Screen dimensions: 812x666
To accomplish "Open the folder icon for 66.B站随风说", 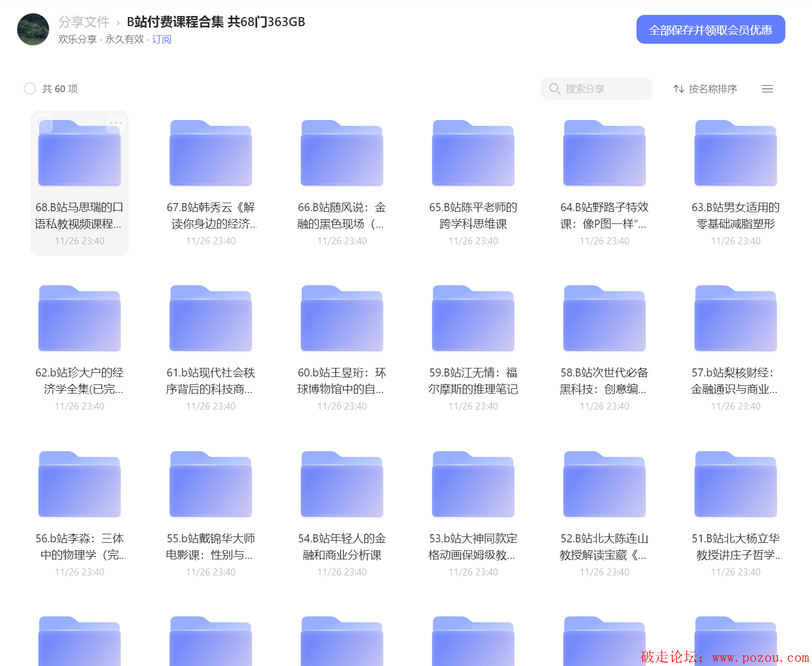I will 342,153.
